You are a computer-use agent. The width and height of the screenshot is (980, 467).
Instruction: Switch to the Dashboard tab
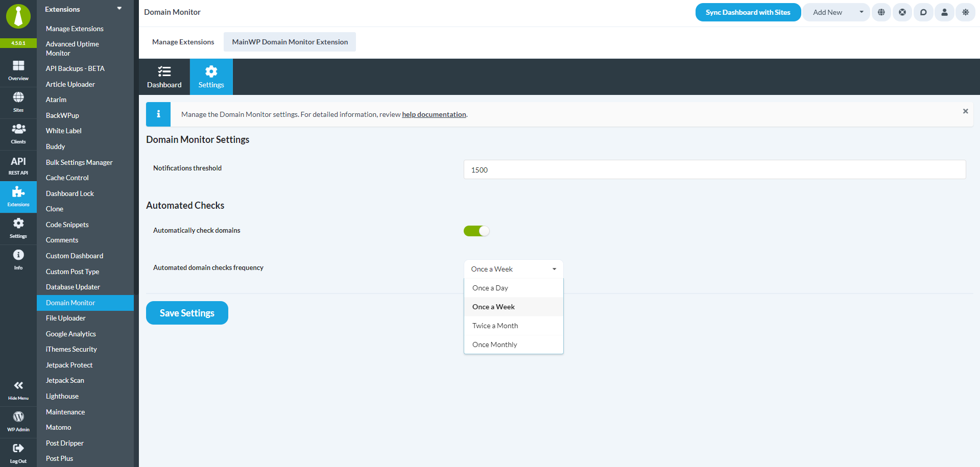pos(164,77)
